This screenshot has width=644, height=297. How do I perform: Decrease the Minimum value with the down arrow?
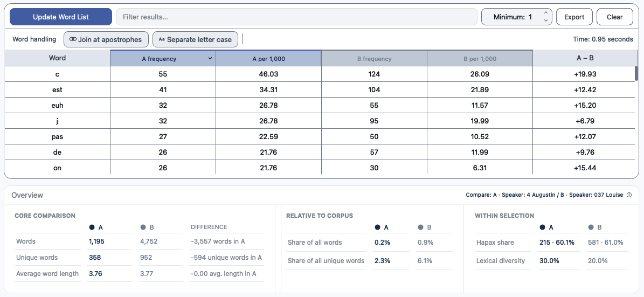(x=545, y=20)
